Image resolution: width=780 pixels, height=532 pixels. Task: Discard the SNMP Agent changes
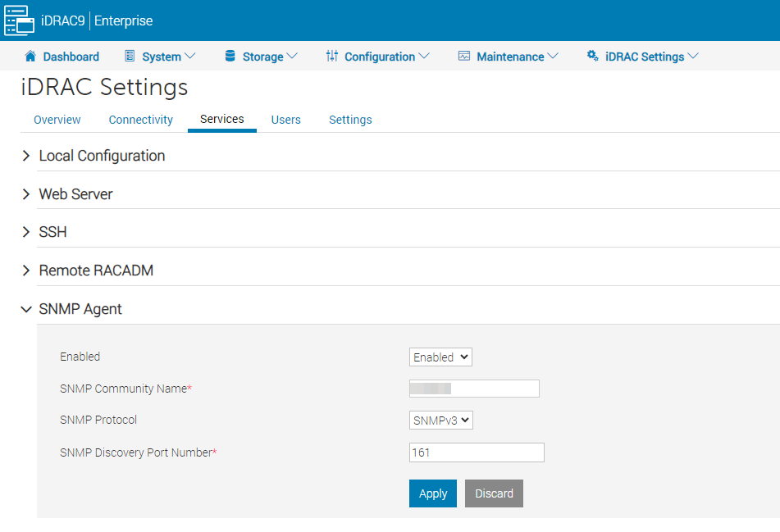[494, 493]
